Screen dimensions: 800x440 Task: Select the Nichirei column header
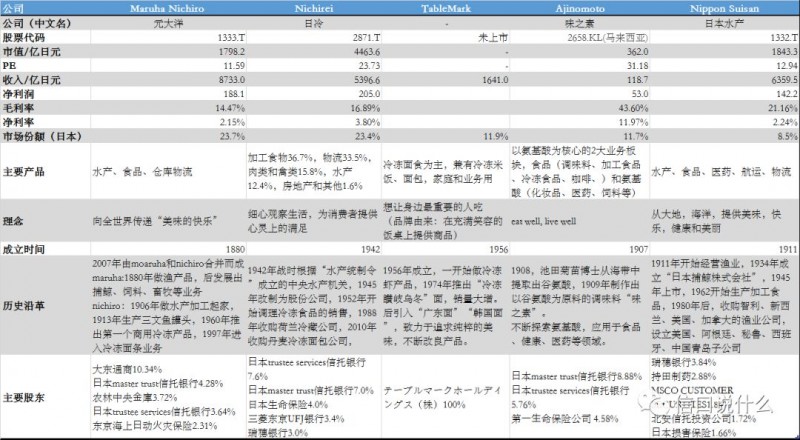(314, 9)
